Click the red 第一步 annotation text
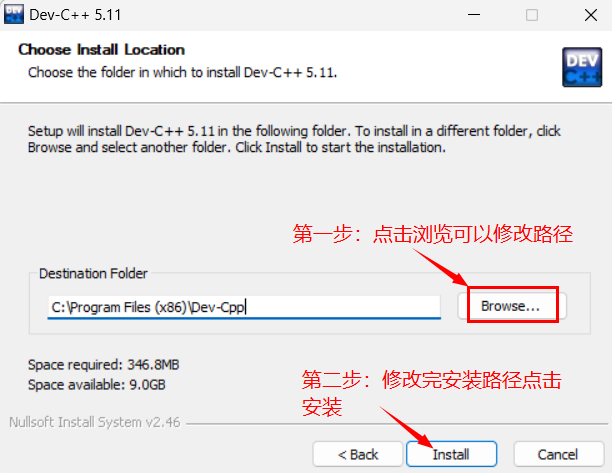The height and width of the screenshot is (473, 612). (x=432, y=234)
